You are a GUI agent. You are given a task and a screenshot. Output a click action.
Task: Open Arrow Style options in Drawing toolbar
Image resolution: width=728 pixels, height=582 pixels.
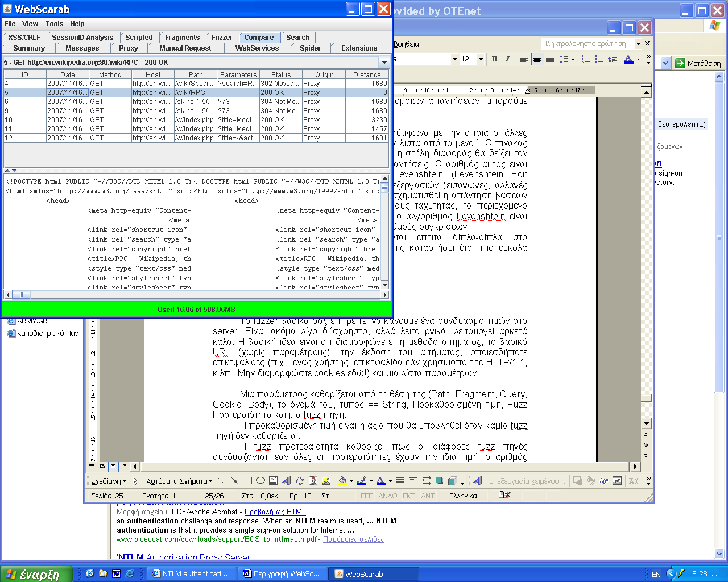[427, 481]
